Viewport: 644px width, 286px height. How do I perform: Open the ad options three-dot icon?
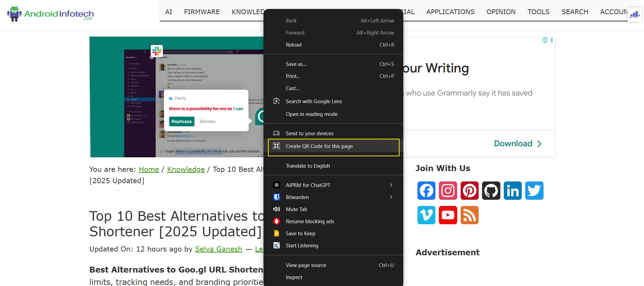[x=552, y=40]
